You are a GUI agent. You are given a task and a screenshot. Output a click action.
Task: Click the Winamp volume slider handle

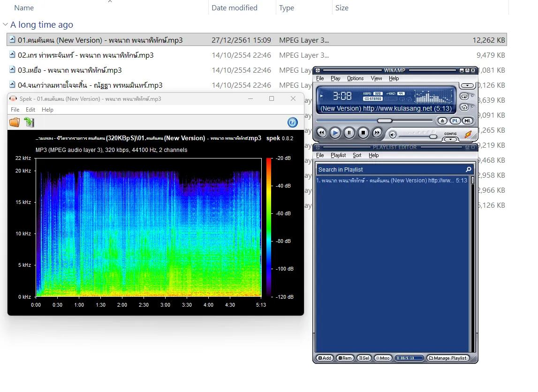433,136
